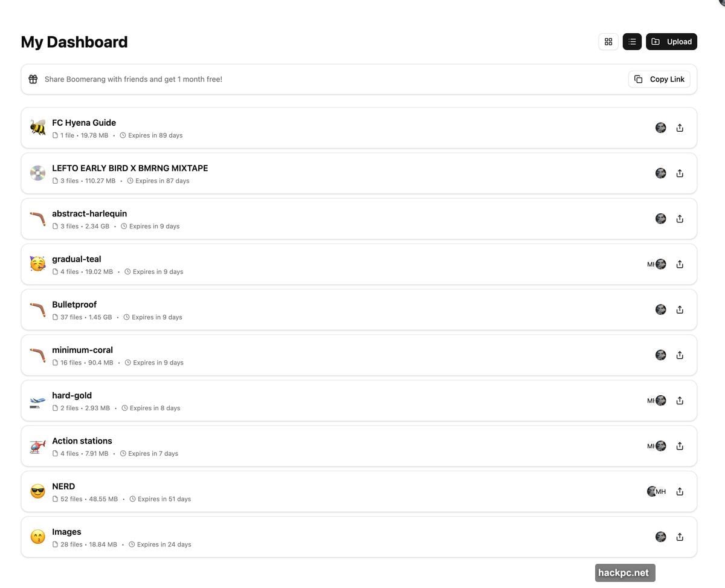Click the CD icon for LEFTO EARLY BIRD mixtape
The width and height of the screenshot is (725, 588).
[37, 173]
